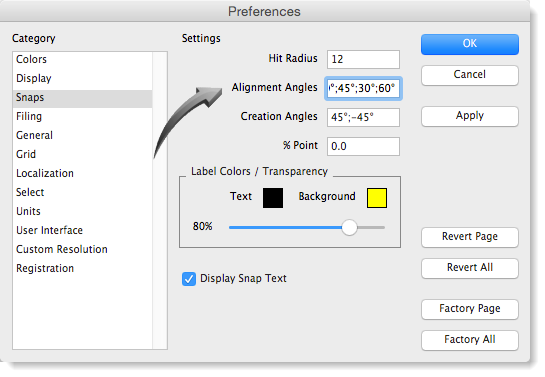Open the yellow Background color swatch
The height and width of the screenshot is (377, 545).
tap(377, 198)
